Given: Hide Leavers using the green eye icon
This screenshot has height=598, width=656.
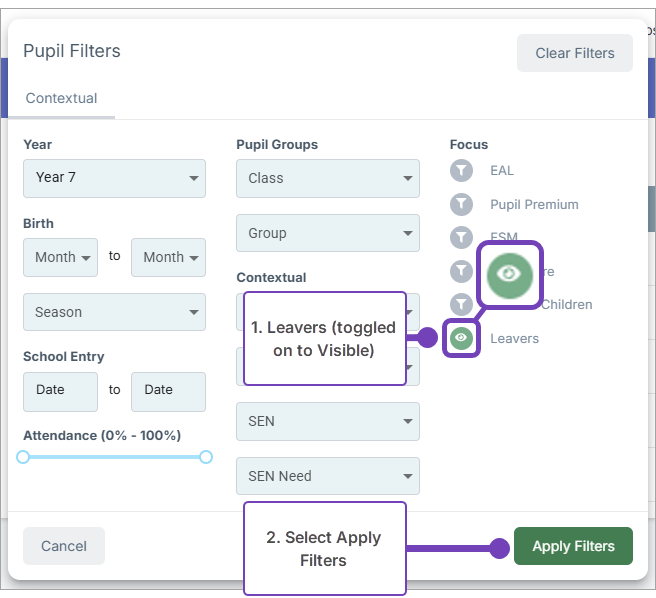Looking at the screenshot, I should tap(461, 338).
